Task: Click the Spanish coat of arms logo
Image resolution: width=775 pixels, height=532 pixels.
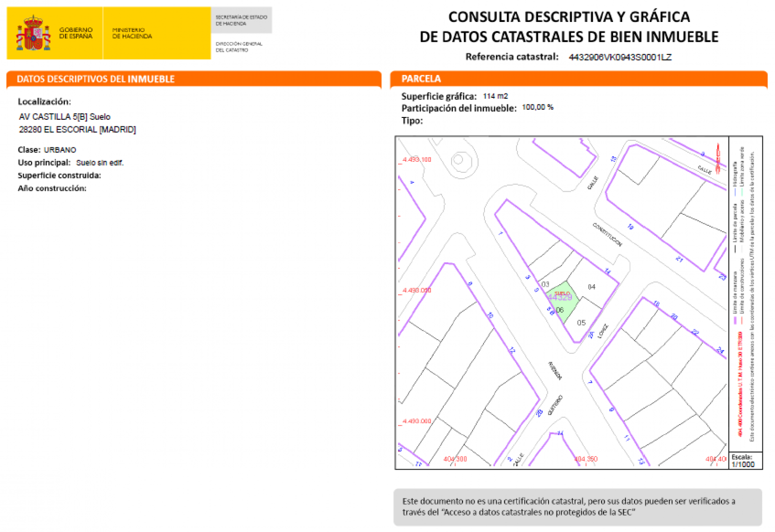Action: [33, 33]
